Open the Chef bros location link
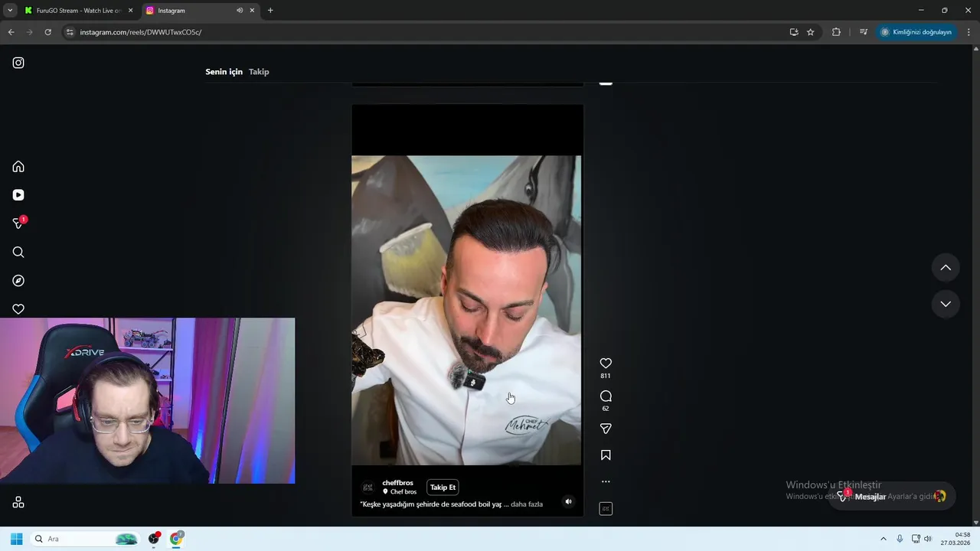Viewport: 980px width, 551px height. [400, 492]
